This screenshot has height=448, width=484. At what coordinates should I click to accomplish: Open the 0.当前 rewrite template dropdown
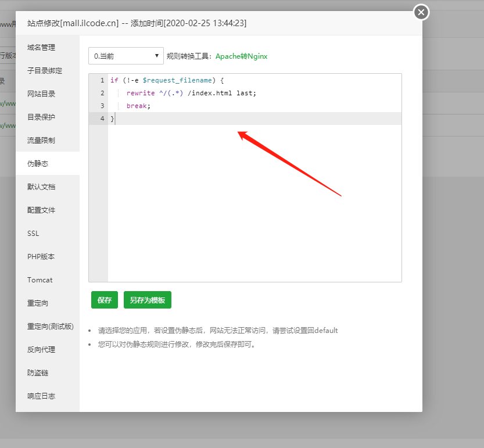pos(126,56)
